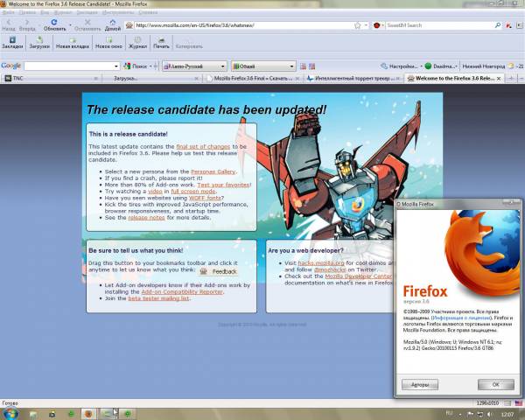Viewport: 525px width, 420px height.
Task: Click the Печать print toolbar button
Action: 161,43
